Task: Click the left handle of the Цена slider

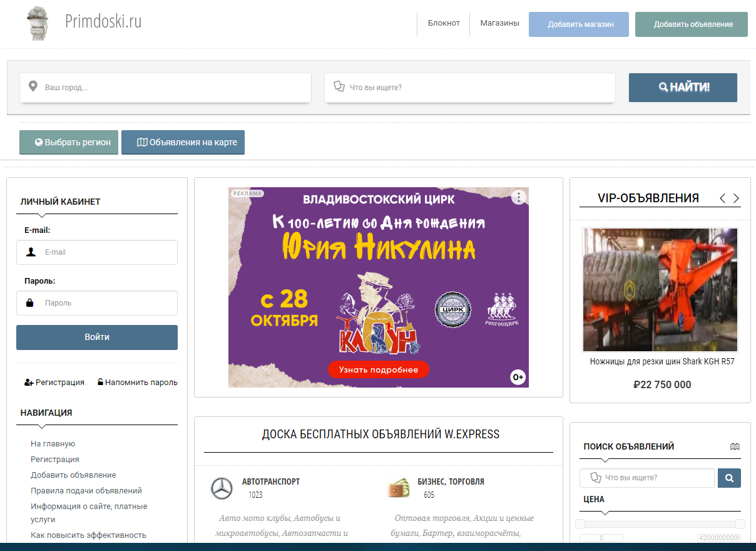Action: click(580, 524)
